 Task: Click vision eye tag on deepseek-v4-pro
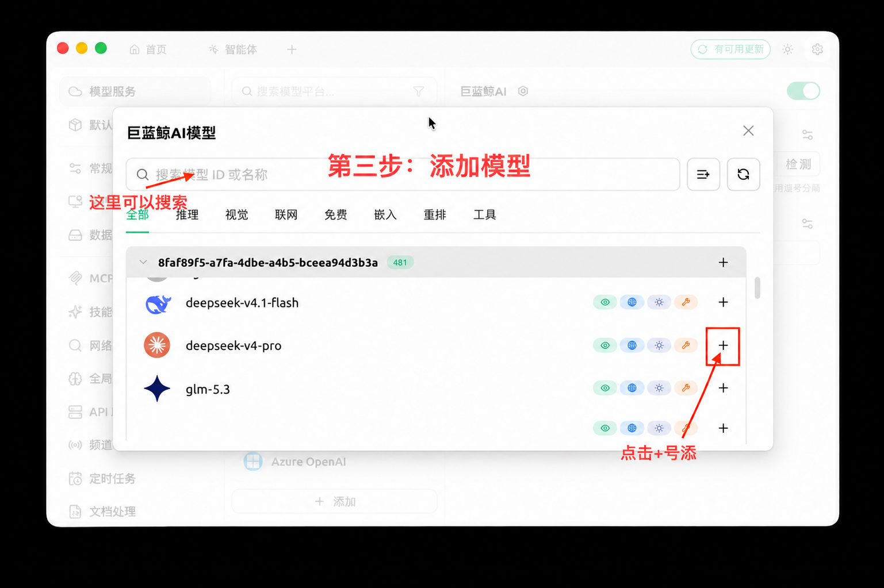pyautogui.click(x=605, y=345)
